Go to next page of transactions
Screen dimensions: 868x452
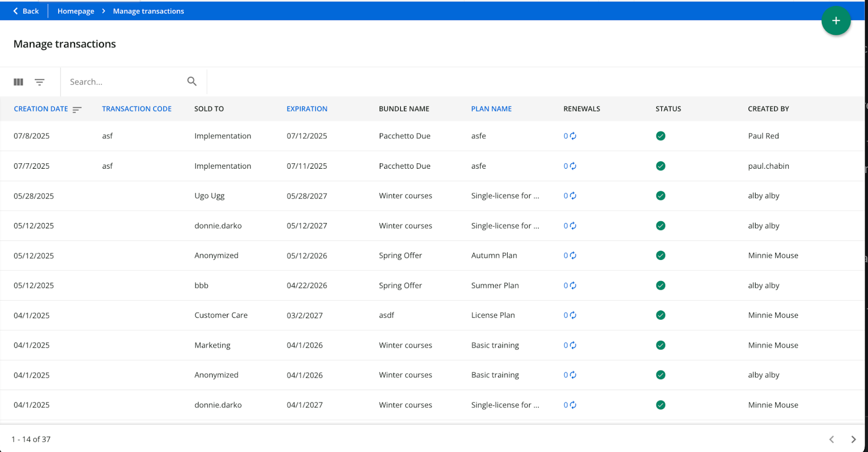click(x=853, y=440)
